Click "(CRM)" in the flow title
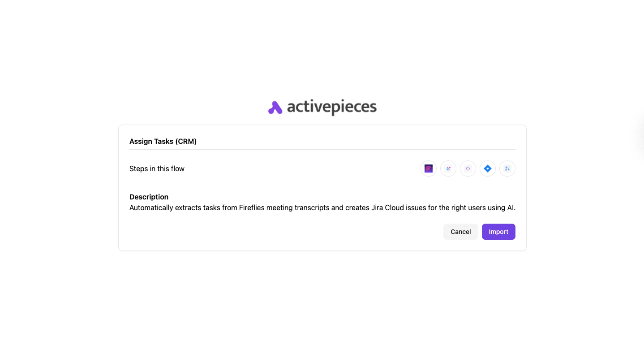The width and height of the screenshot is (644, 346). coord(186,142)
